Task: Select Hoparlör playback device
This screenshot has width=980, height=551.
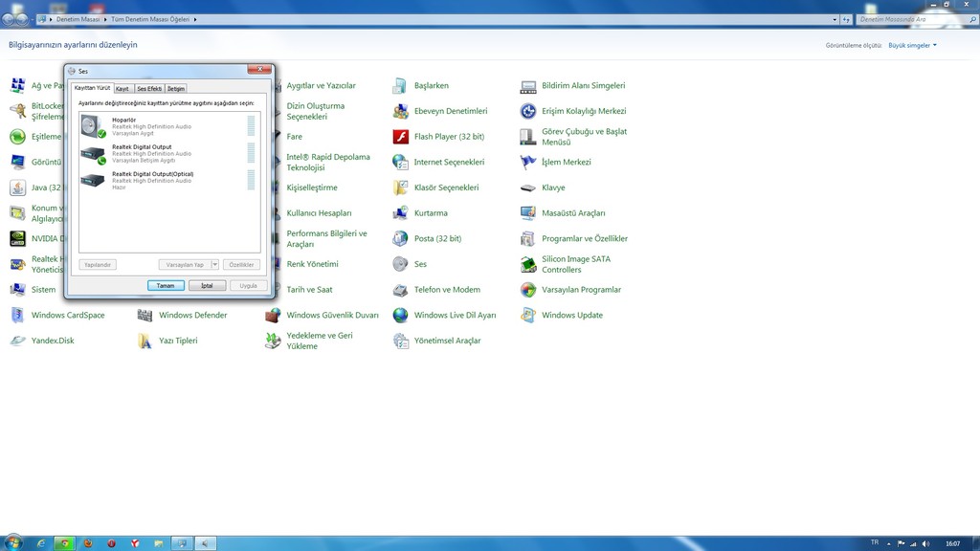Action: tap(168, 126)
